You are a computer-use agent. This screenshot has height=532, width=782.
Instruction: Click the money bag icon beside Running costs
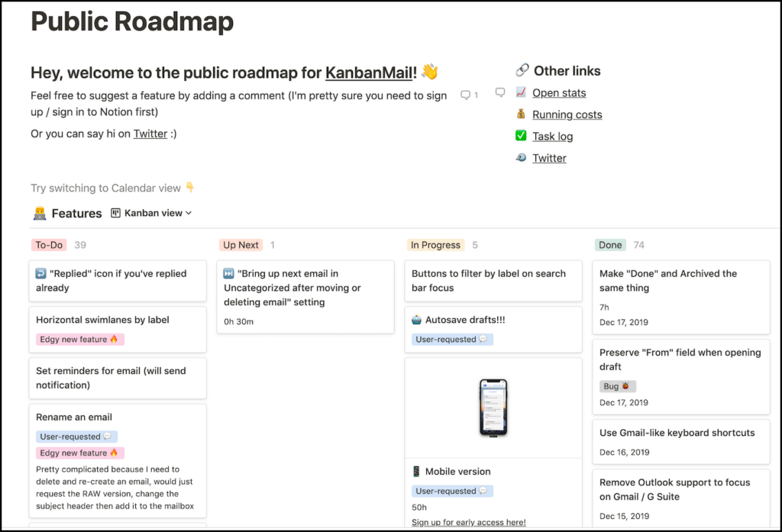521,114
